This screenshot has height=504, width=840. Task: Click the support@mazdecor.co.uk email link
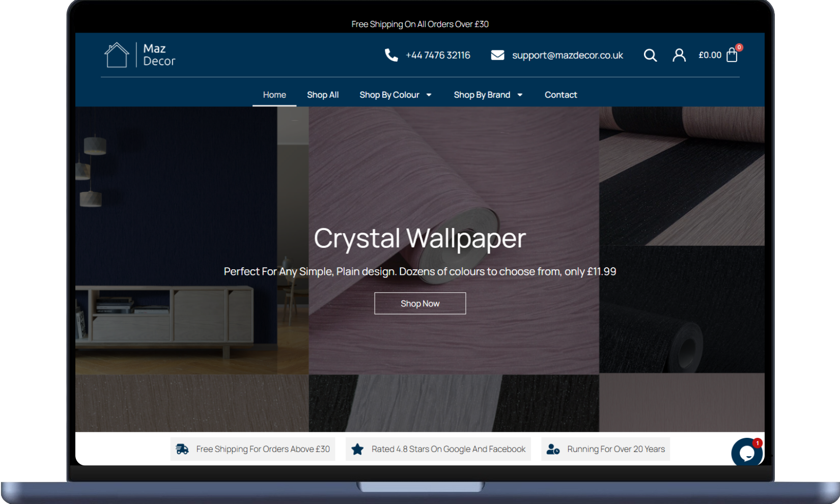coord(567,55)
